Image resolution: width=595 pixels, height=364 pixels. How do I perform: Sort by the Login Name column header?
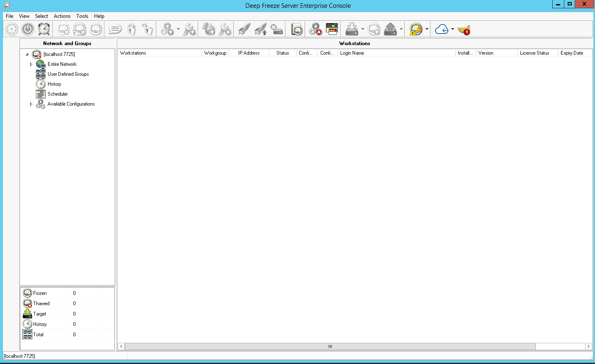[397, 53]
